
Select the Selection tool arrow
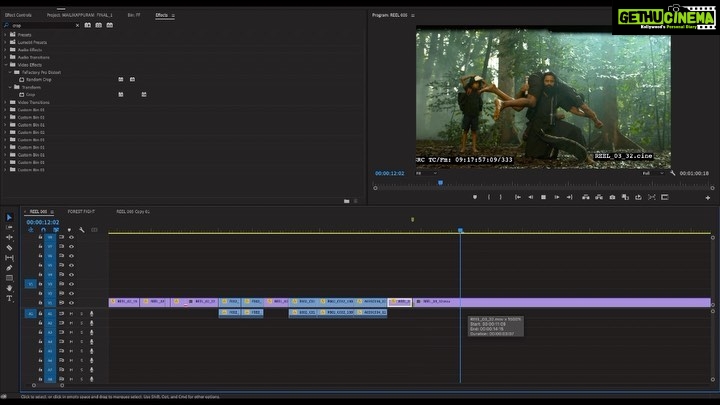[x=9, y=217]
